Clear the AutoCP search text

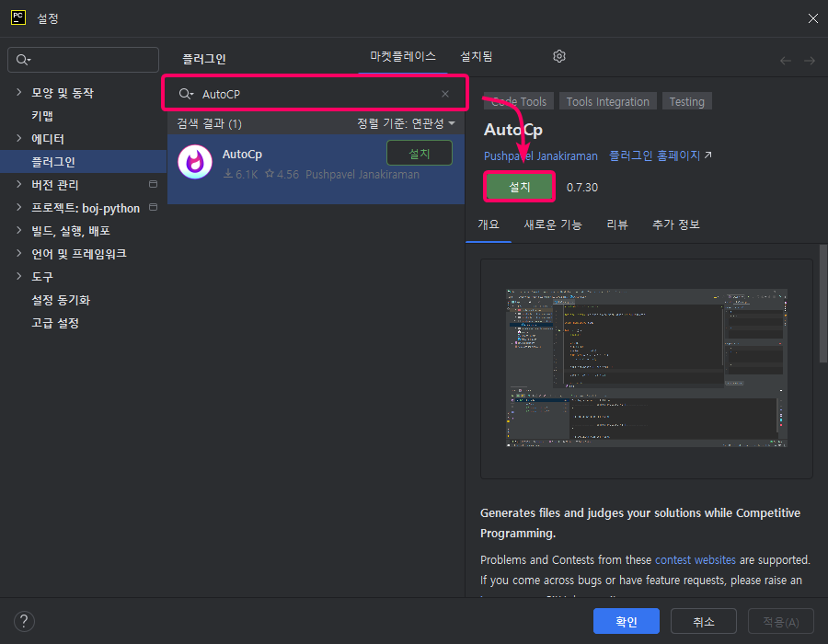coord(445,94)
